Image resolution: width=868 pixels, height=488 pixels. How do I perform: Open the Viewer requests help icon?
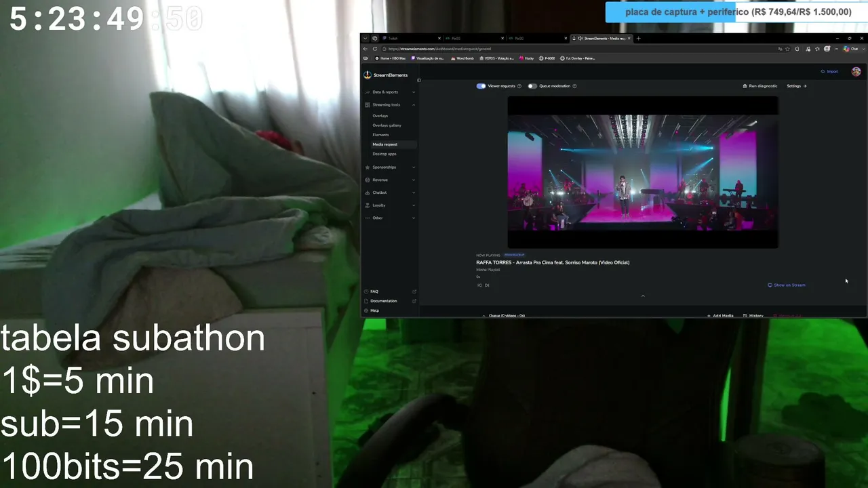519,86
